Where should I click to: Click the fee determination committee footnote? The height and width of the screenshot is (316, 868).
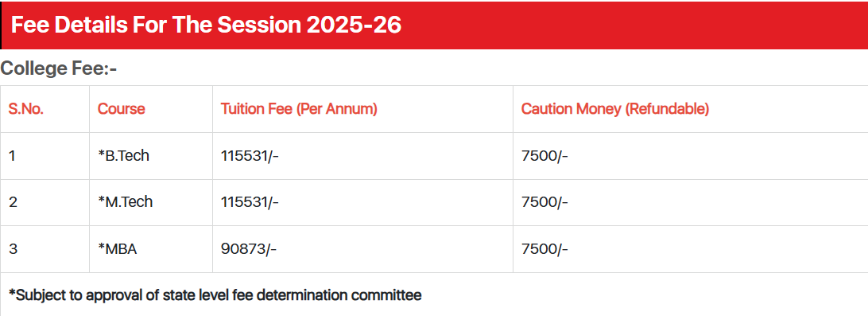point(215,295)
